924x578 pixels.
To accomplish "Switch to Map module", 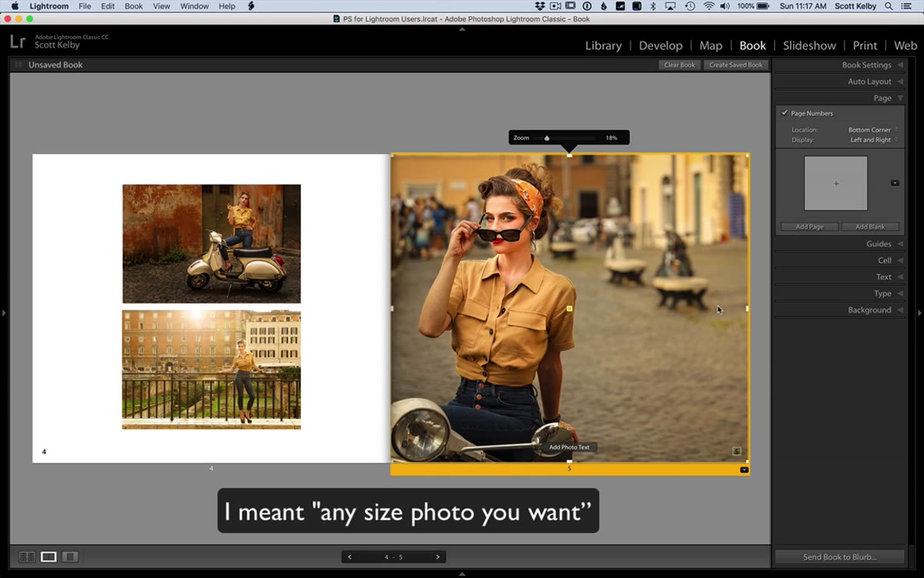I will (x=711, y=45).
